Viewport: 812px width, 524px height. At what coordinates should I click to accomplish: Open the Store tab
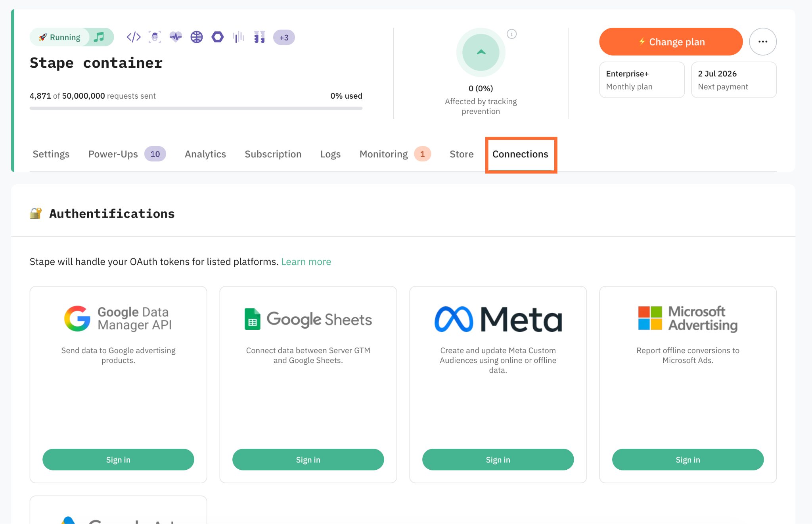tap(462, 154)
